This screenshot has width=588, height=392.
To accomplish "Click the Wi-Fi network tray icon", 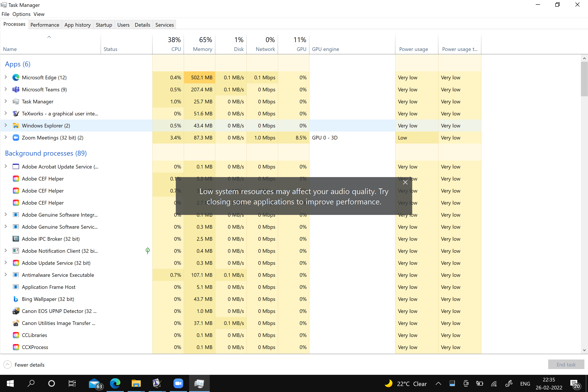I will (494, 383).
